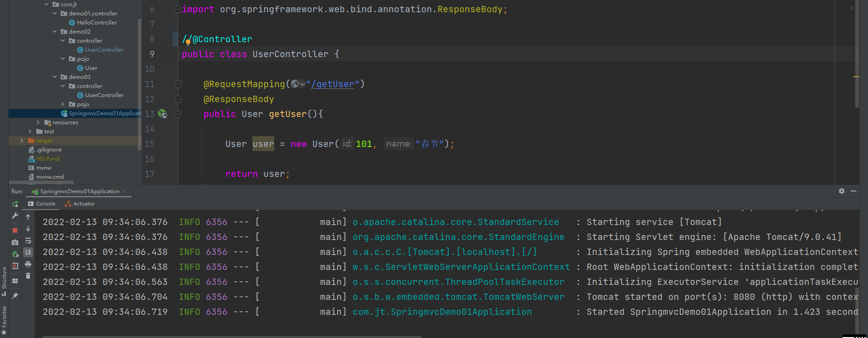The image size is (868, 338).
Task: Toggle soft-wrap in the console toolbar
Action: pos(28,240)
